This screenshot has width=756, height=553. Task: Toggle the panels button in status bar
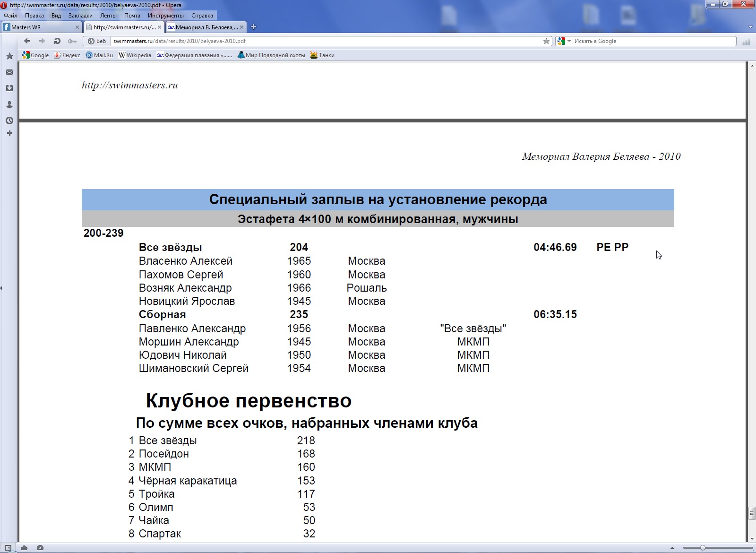point(8,548)
